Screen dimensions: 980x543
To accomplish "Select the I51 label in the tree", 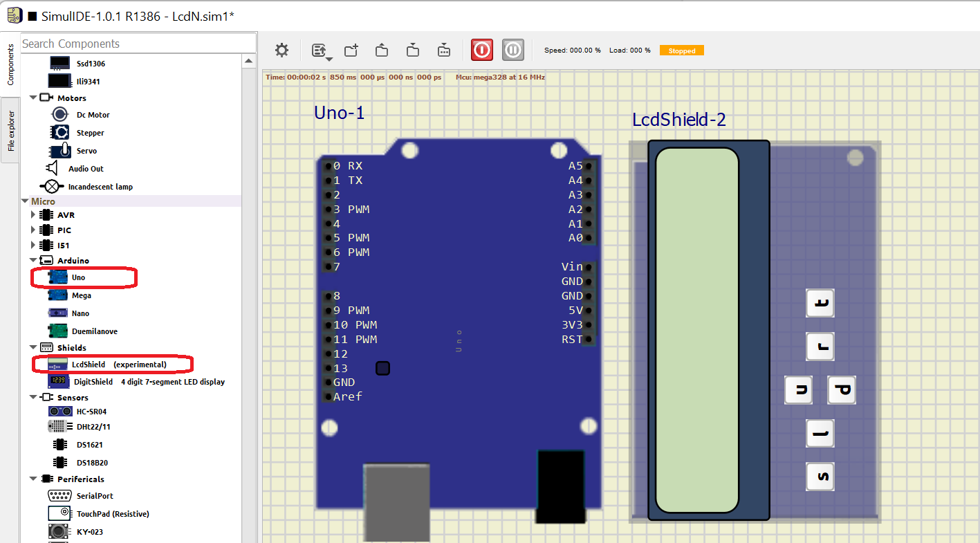I will pos(63,246).
